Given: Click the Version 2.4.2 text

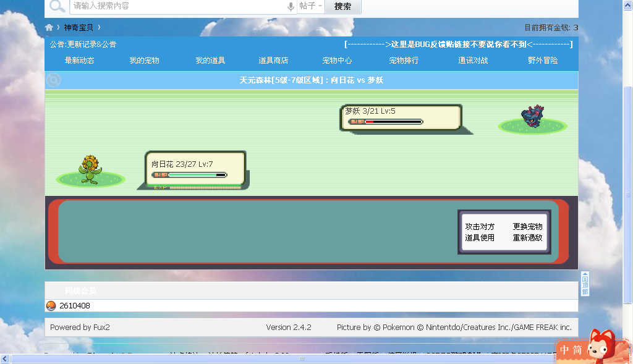Looking at the screenshot, I should click(x=289, y=328).
